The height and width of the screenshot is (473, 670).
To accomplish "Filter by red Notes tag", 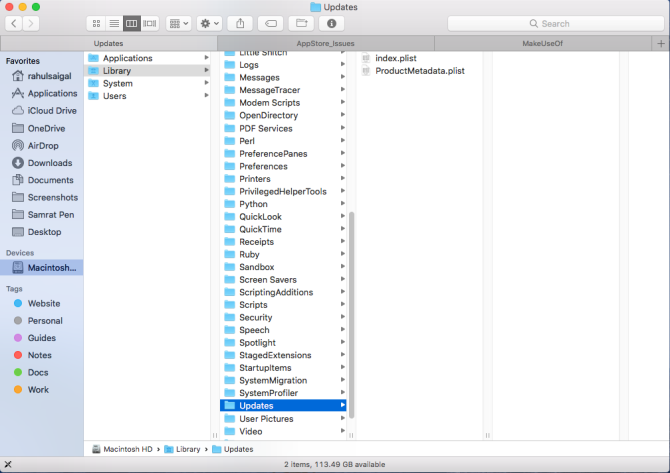I will point(32,355).
